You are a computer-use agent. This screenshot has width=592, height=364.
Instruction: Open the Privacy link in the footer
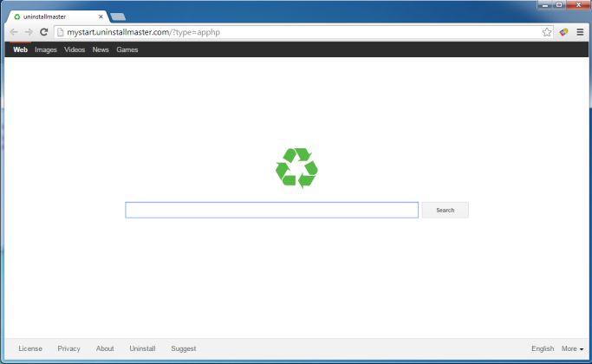pyautogui.click(x=68, y=348)
